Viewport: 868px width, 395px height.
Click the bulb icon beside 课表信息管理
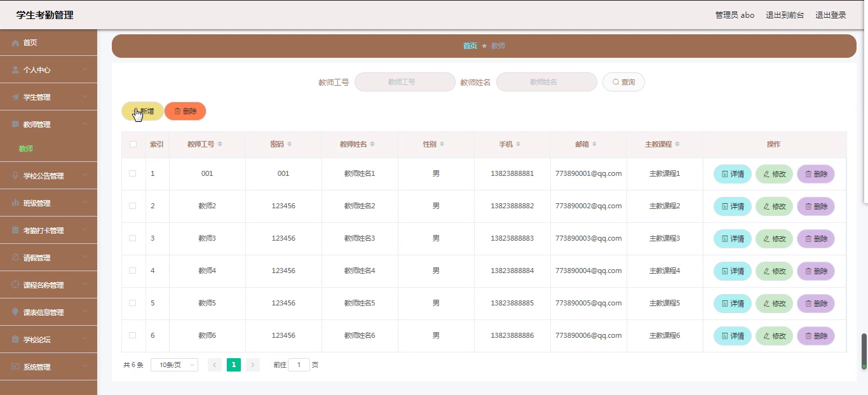tap(15, 312)
